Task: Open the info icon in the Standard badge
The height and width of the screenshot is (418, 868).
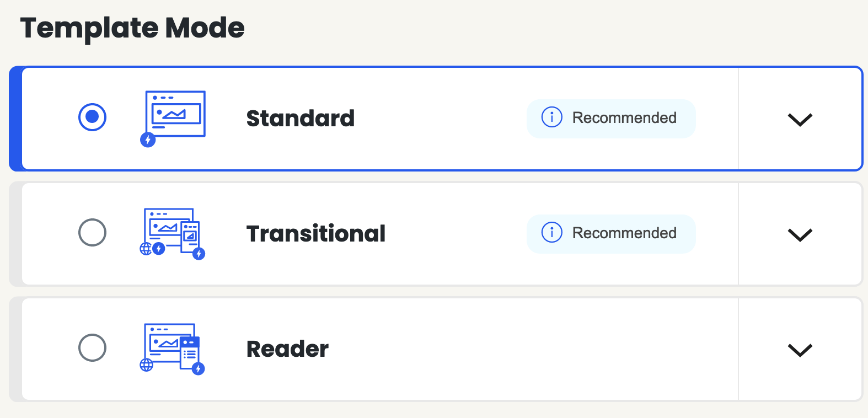Action: (x=551, y=117)
